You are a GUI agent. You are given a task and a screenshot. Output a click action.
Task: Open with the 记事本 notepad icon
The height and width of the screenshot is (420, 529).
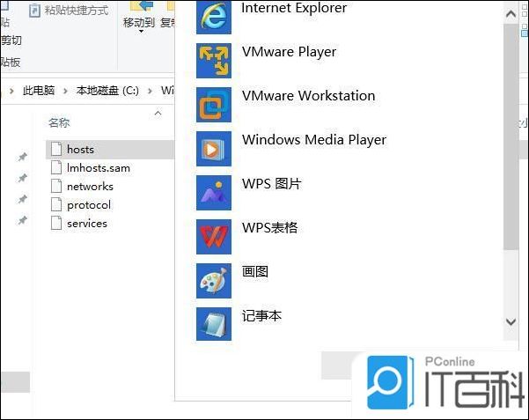pos(214,324)
